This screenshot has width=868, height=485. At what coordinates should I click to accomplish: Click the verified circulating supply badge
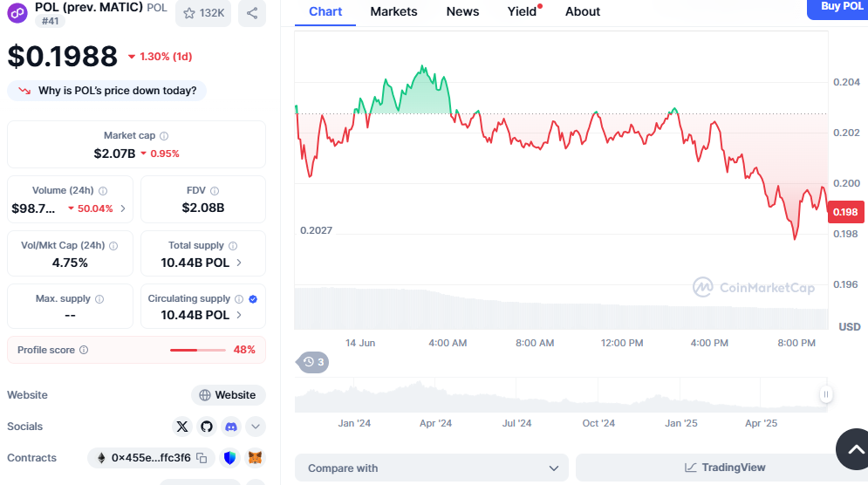(x=253, y=299)
